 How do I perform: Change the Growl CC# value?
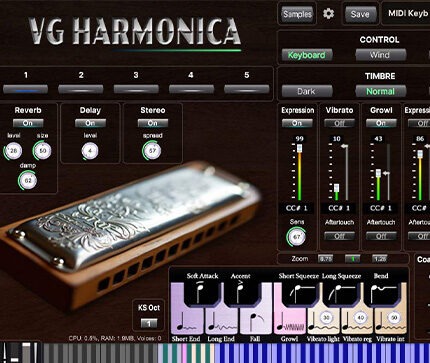click(381, 208)
